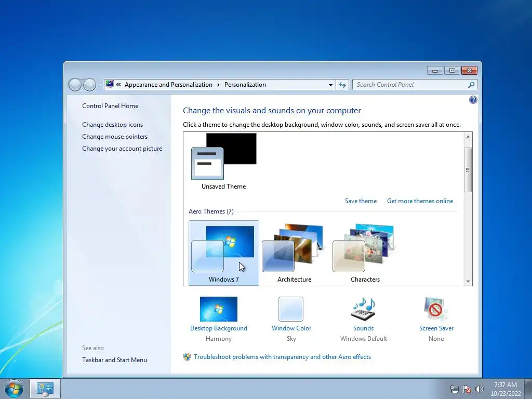Click the Search Control Panel field

pos(415,85)
